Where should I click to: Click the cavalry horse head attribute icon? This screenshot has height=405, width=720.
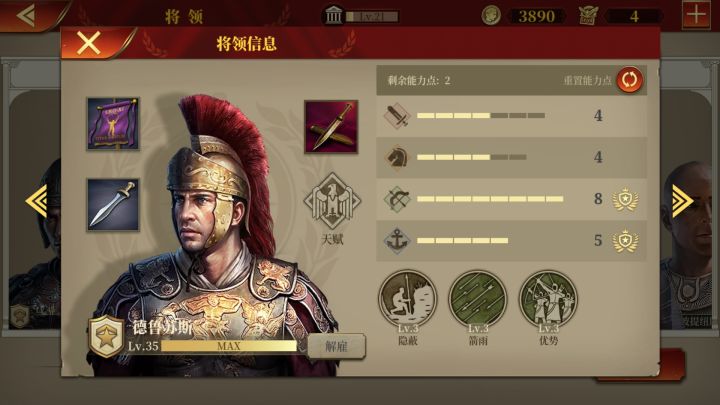[x=397, y=158]
